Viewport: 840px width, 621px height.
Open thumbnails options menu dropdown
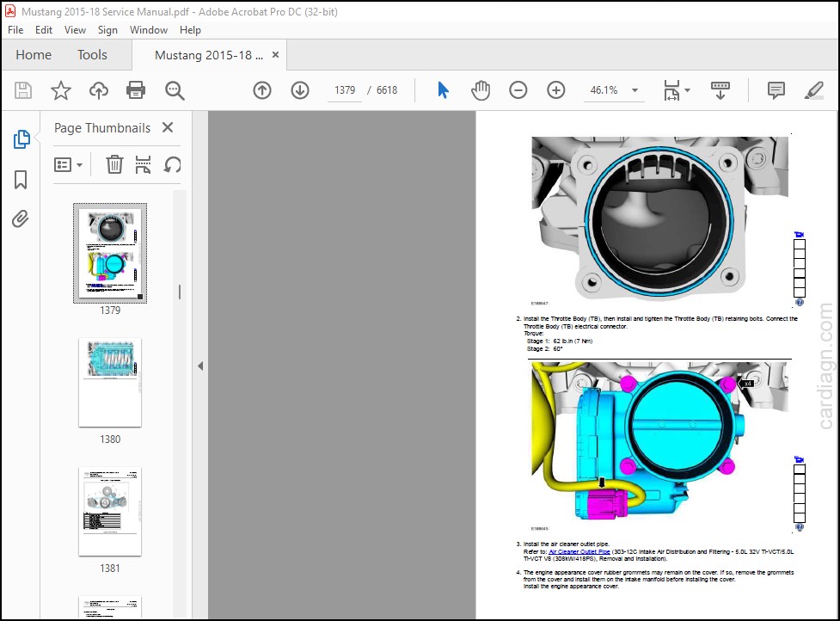(x=68, y=164)
